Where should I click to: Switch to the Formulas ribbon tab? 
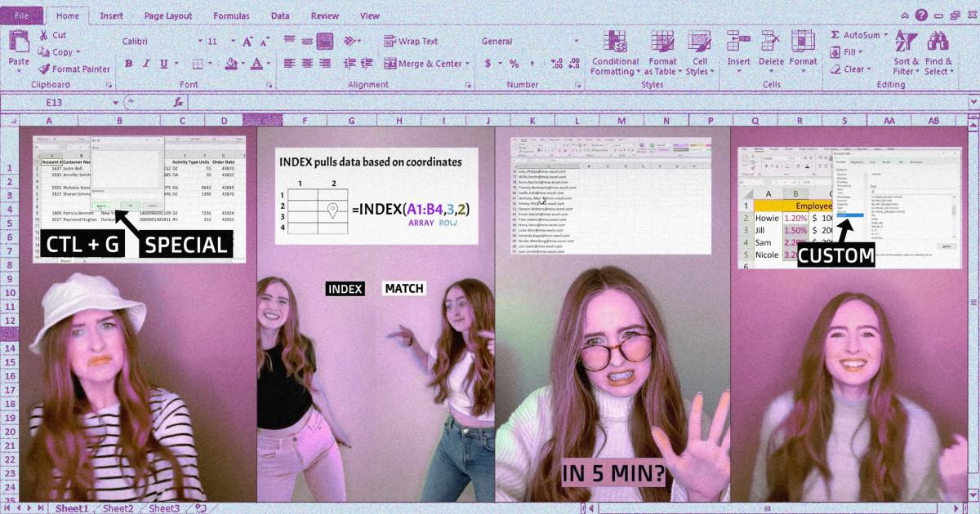click(x=231, y=16)
